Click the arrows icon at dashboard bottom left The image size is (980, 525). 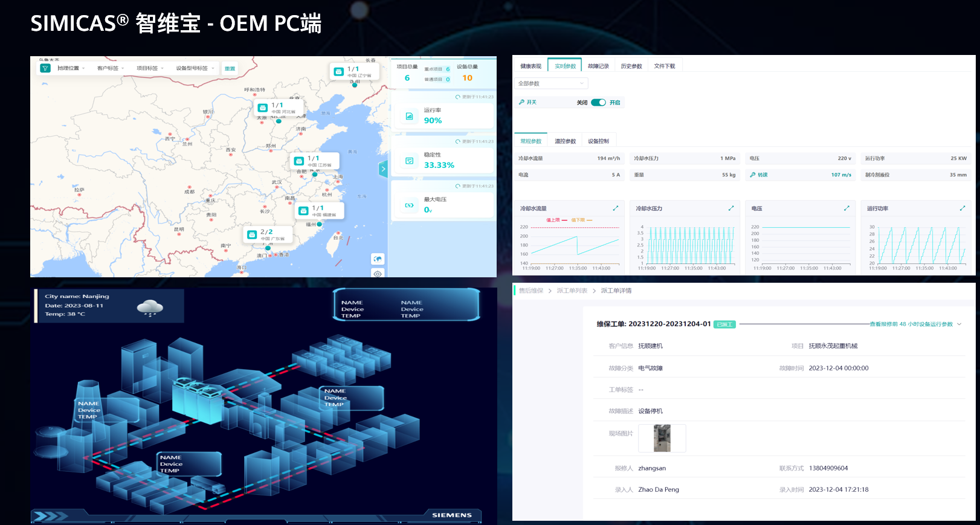pyautogui.click(x=50, y=516)
